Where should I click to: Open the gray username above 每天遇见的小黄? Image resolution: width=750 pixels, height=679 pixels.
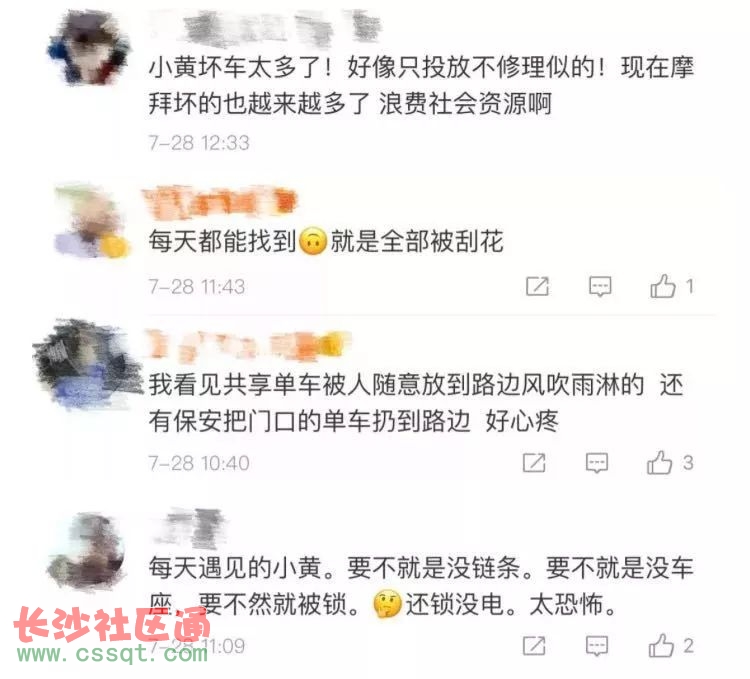(190, 528)
